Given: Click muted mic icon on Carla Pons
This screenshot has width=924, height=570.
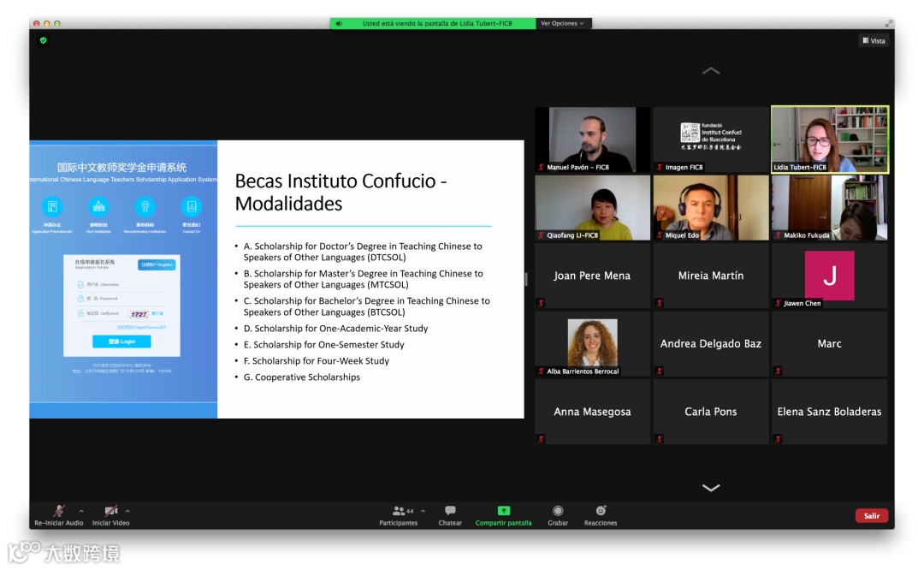Looking at the screenshot, I should [660, 438].
